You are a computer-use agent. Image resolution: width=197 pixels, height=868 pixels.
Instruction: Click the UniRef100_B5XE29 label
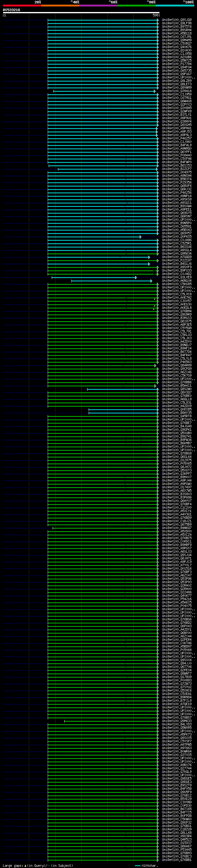pos(177,799)
